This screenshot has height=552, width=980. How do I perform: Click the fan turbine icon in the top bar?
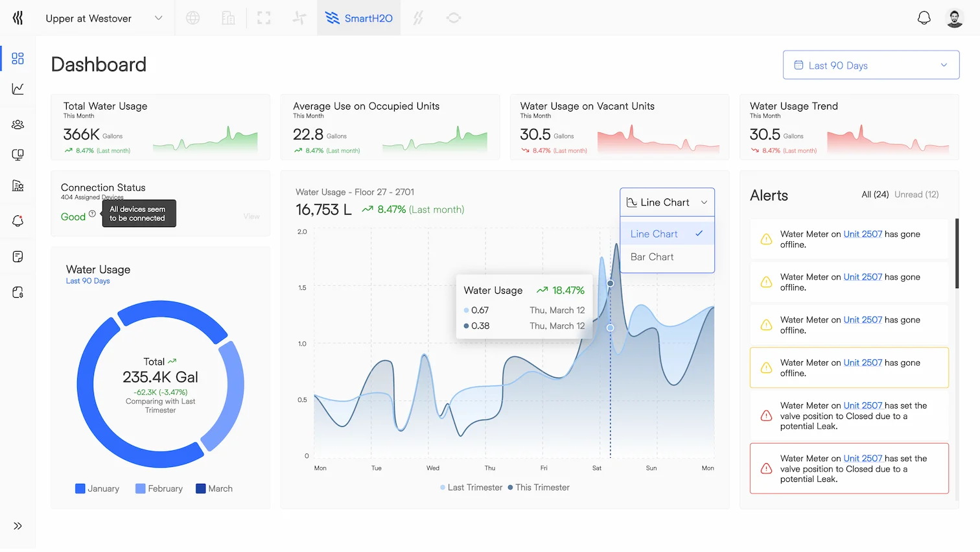[299, 18]
